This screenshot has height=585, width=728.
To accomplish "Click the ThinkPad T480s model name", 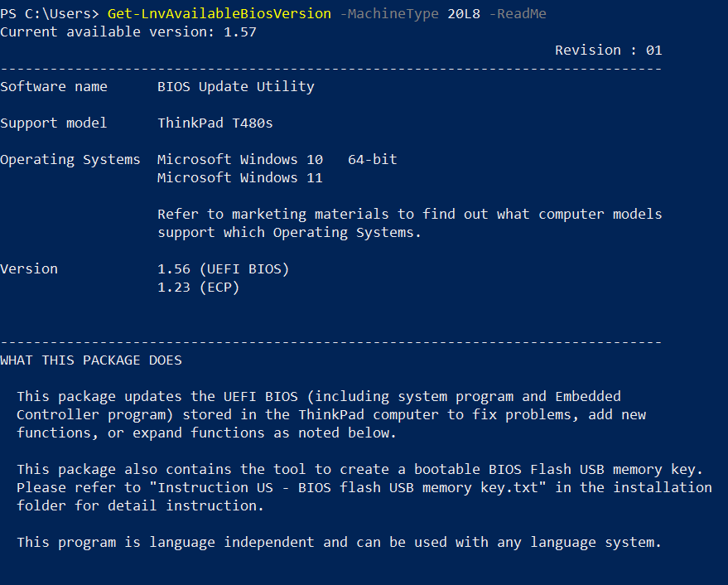I will pos(215,123).
